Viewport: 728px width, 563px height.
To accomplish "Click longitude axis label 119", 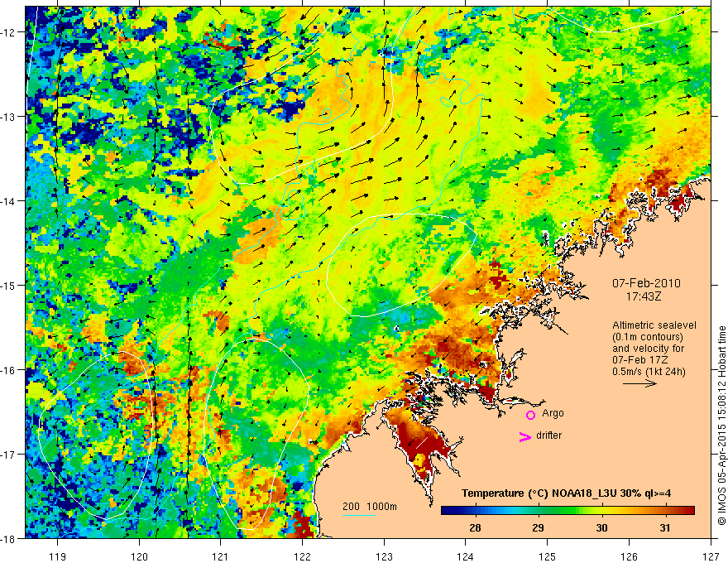I will pos(58,556).
